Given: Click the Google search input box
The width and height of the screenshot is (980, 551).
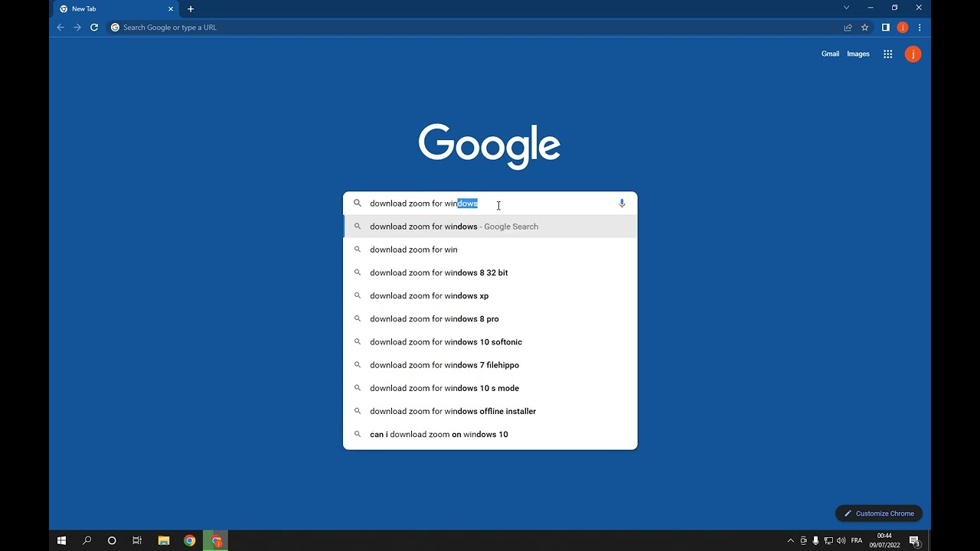Looking at the screenshot, I should [x=490, y=204].
